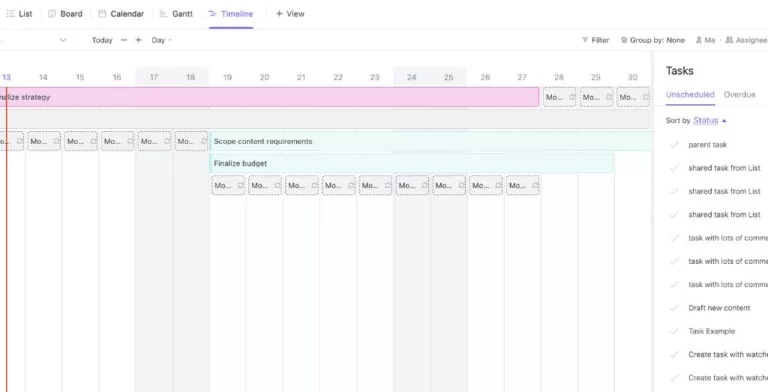Click recurrence icon in the box under date 28
This screenshot has height=392, width=768.
(x=572, y=97)
